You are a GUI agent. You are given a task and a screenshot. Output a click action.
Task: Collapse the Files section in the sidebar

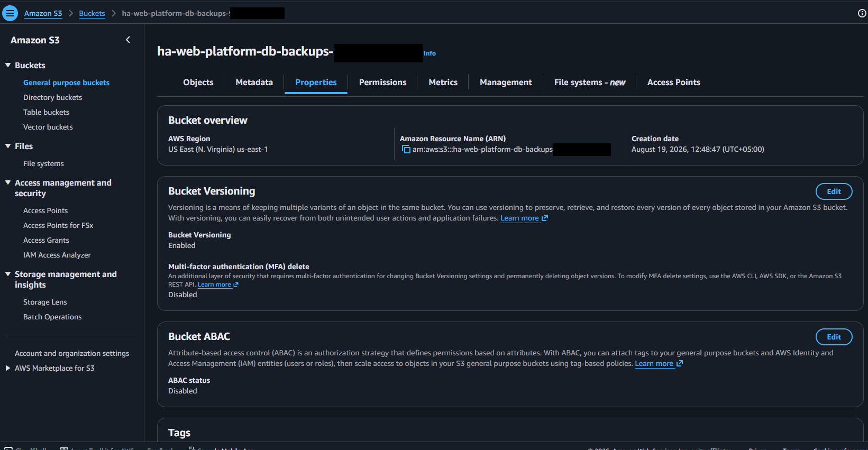click(x=8, y=146)
